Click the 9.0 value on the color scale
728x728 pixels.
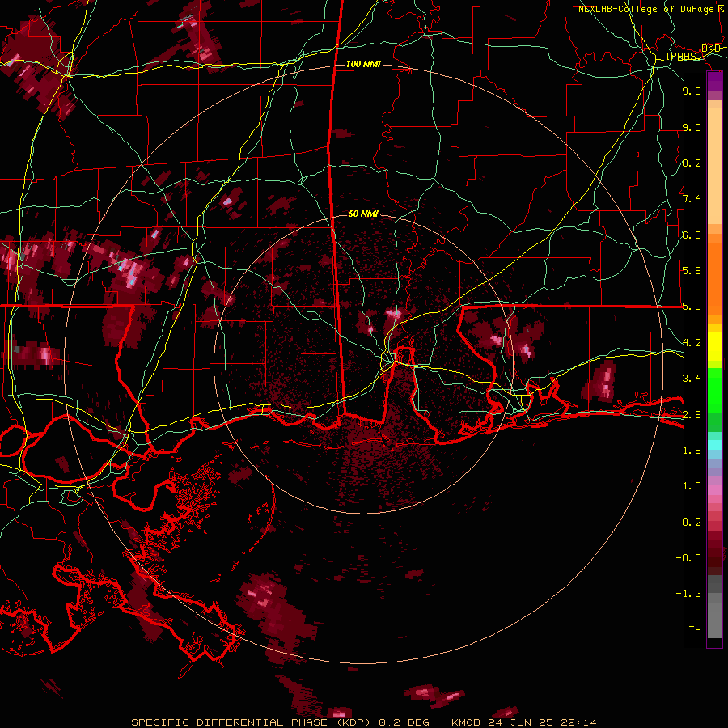692,127
